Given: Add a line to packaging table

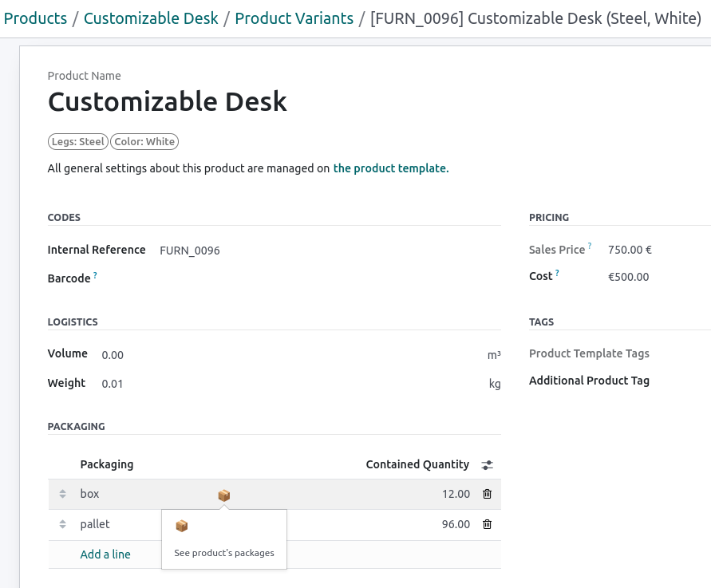Looking at the screenshot, I should coord(105,554).
